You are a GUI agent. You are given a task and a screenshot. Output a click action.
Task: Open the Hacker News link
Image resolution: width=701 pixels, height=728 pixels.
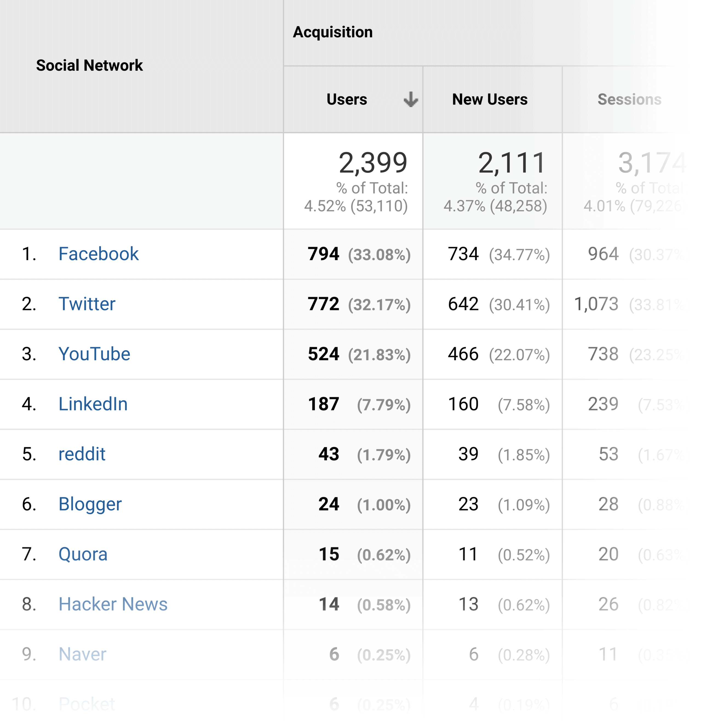pos(113,604)
